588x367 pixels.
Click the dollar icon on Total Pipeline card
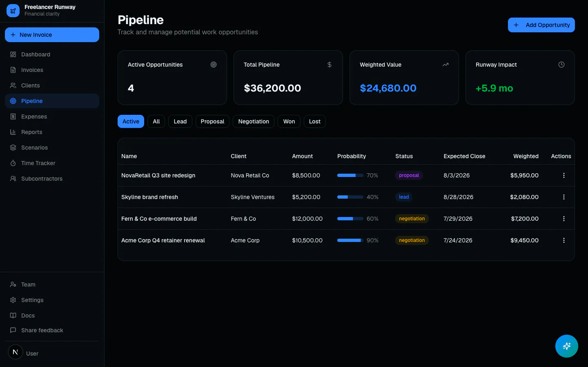[330, 65]
